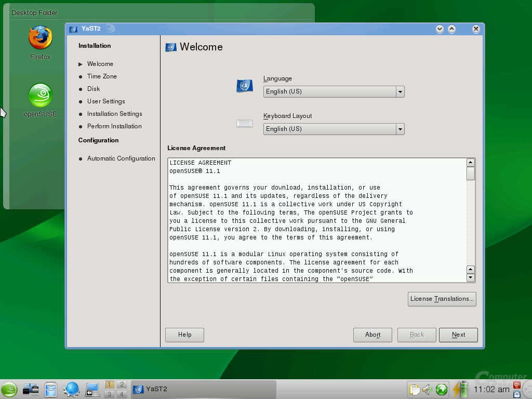This screenshot has height=399, width=532.
Task: Click the red logout button near the clock
Action: [x=516, y=385]
